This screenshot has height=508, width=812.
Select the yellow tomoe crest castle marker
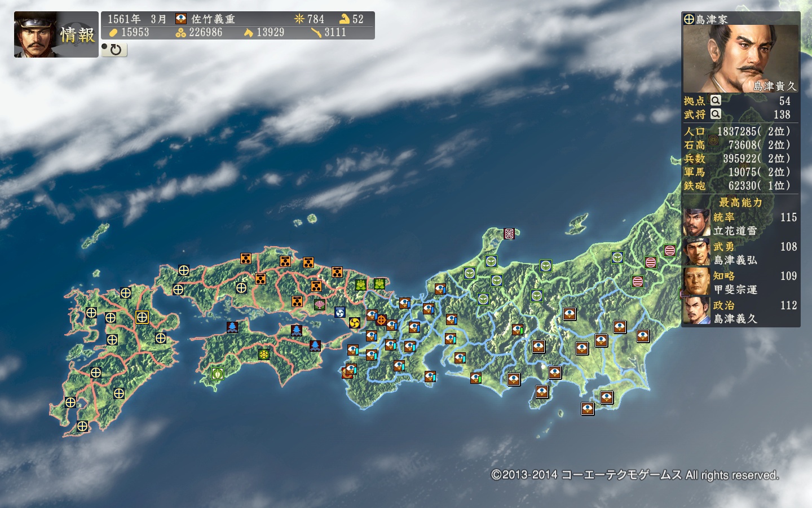[x=355, y=322]
